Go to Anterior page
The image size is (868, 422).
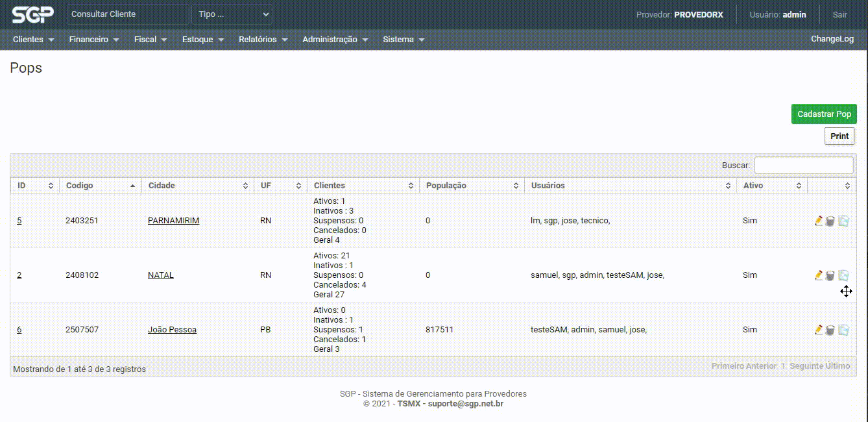click(760, 366)
